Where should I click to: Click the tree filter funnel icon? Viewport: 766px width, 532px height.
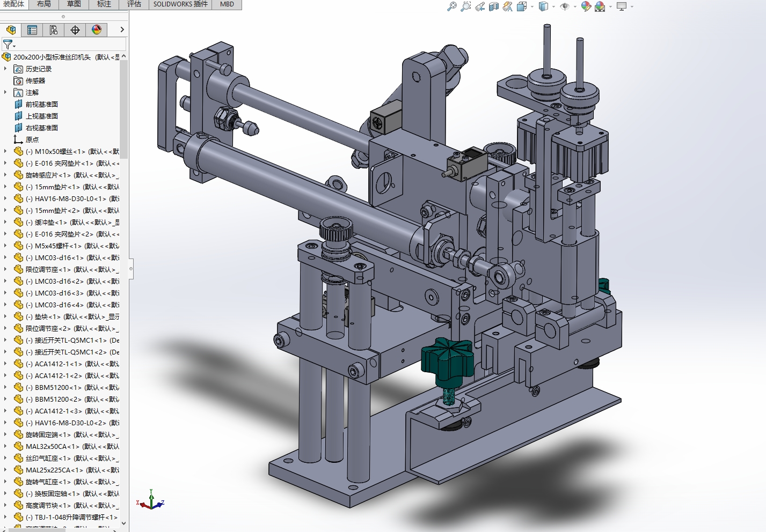(8, 45)
